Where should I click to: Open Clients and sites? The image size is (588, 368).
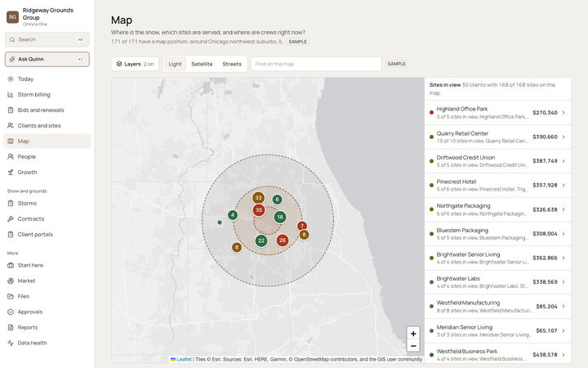47,125
